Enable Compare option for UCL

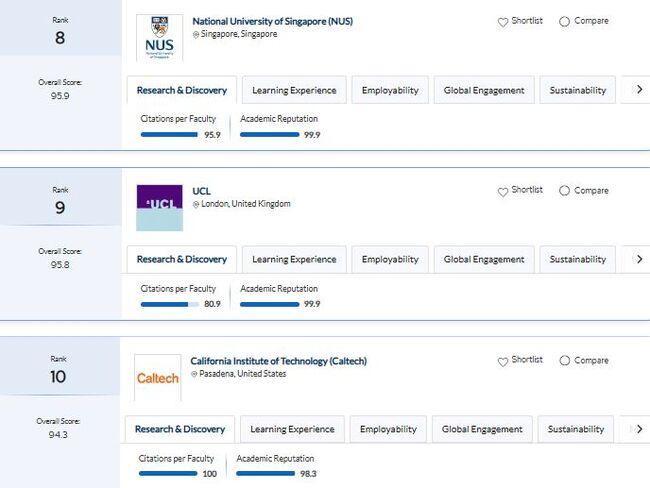pyautogui.click(x=564, y=190)
